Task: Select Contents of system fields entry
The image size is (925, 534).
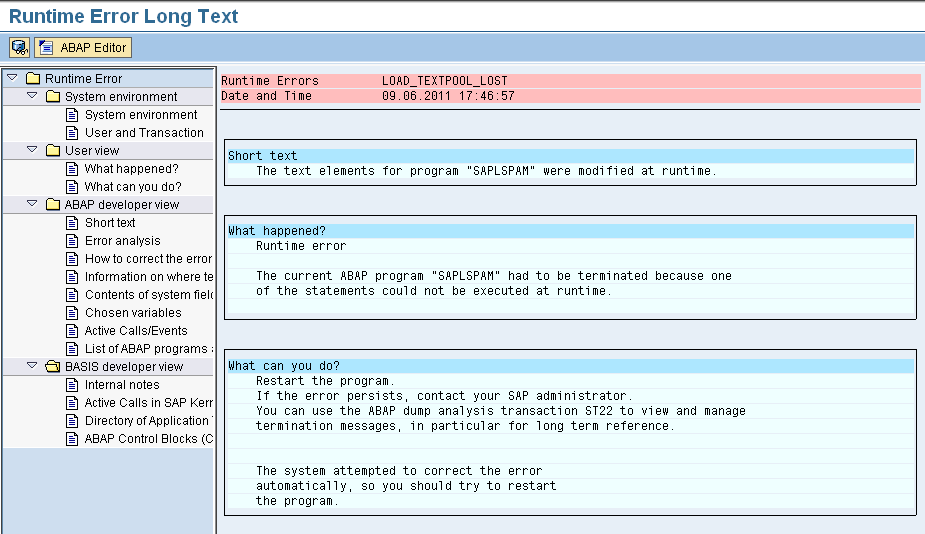Action: tap(148, 295)
